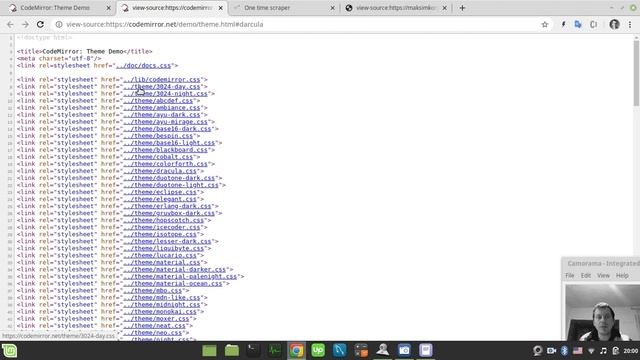
Task: Click the music note sound tray icon
Action: (x=604, y=351)
